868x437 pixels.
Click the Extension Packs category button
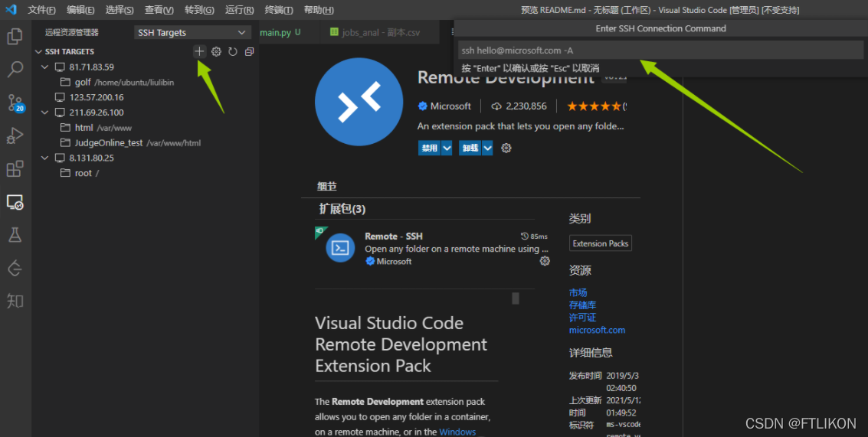point(600,243)
